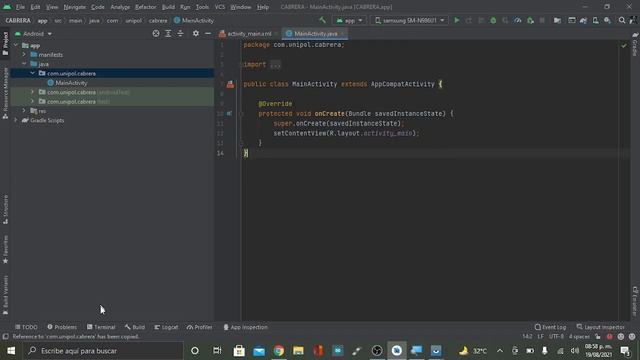Viewport: 640px width, 360px height.
Task: Open the Project tool window side tab
Action: pos(5,43)
